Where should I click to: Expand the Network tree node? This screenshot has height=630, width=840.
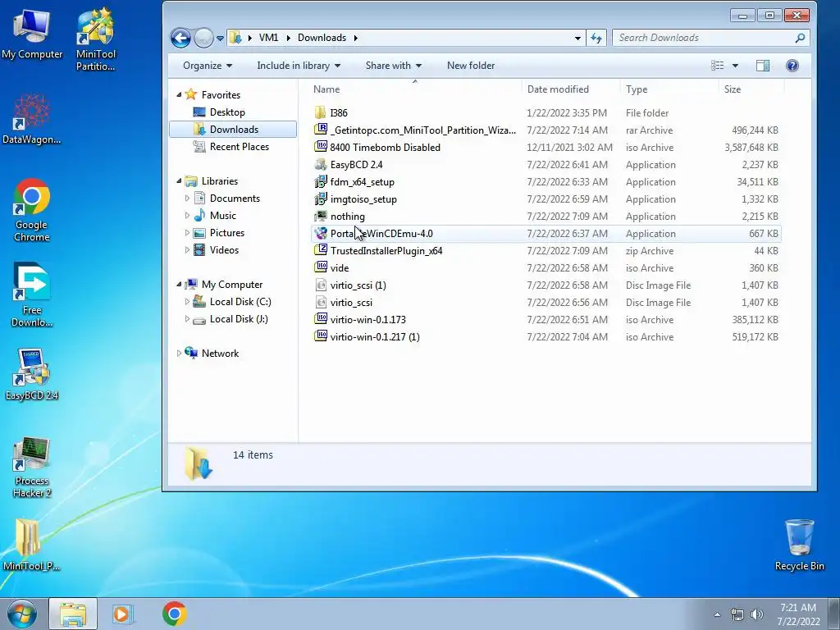tap(179, 353)
